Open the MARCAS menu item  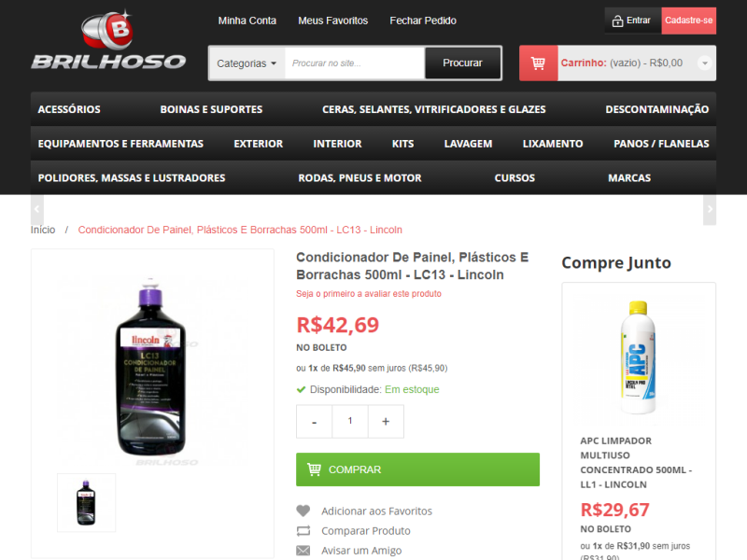coord(629,178)
